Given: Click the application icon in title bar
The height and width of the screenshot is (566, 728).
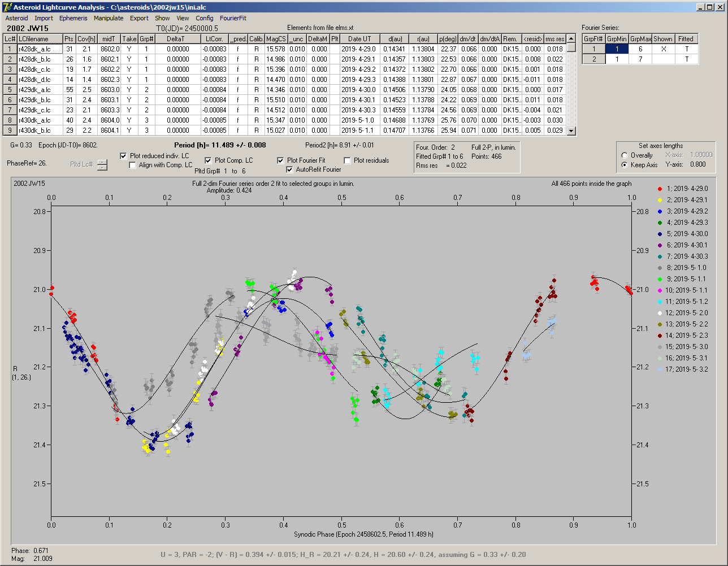Looking at the screenshot, I should (x=7, y=7).
